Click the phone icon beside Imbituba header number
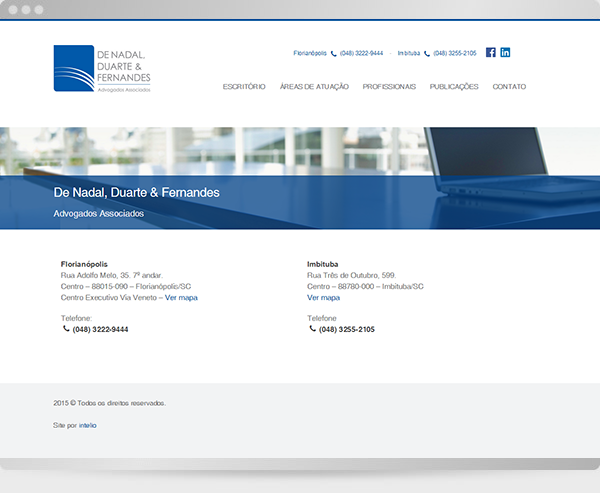The image size is (600, 493). pos(427,54)
